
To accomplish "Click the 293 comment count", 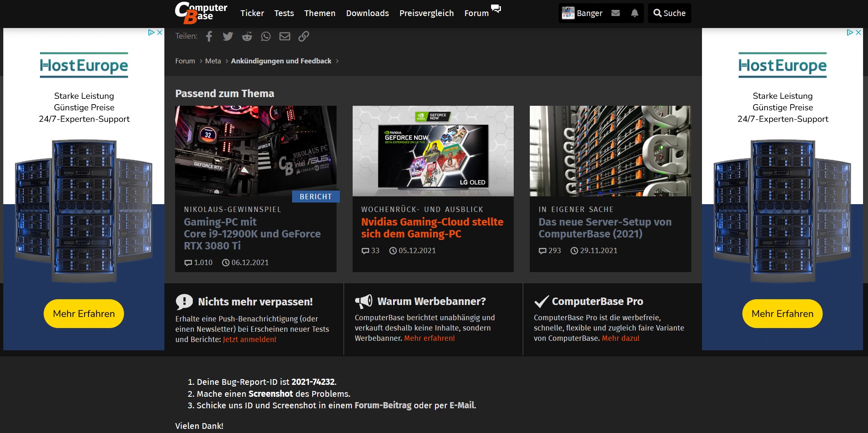I will pos(554,251).
